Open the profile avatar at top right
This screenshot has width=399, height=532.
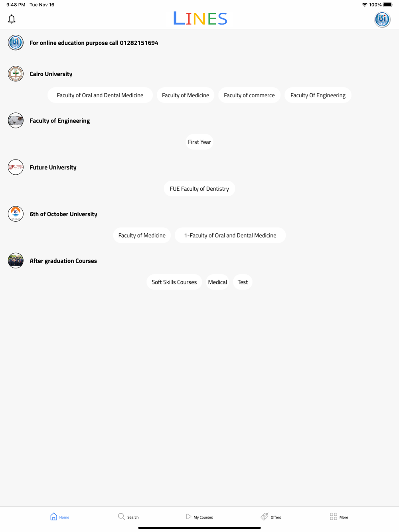[x=382, y=19]
